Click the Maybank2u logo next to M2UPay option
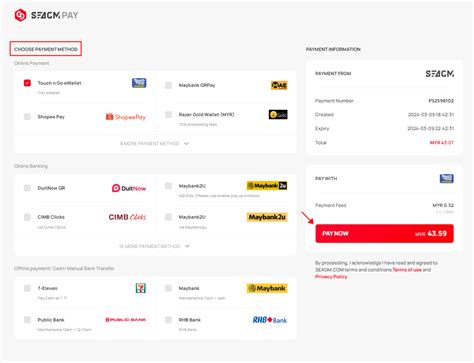 click(x=267, y=186)
